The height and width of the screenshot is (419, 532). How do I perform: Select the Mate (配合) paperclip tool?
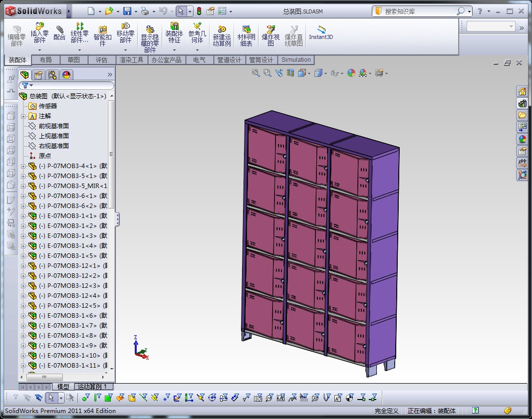(59, 32)
